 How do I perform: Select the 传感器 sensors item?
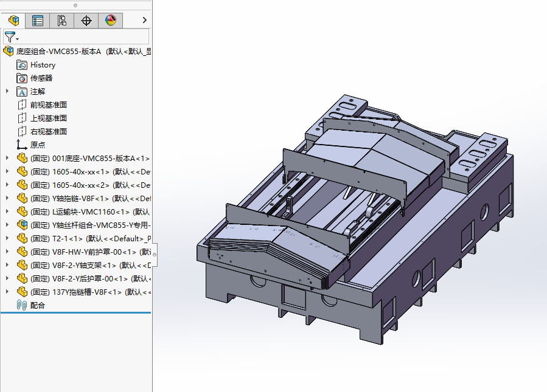pos(41,78)
